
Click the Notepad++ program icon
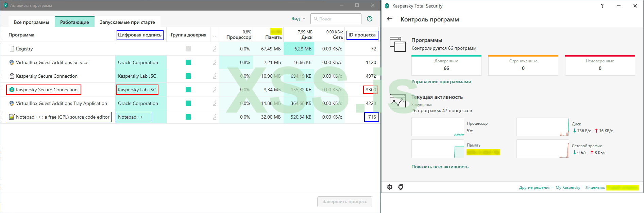[12, 117]
